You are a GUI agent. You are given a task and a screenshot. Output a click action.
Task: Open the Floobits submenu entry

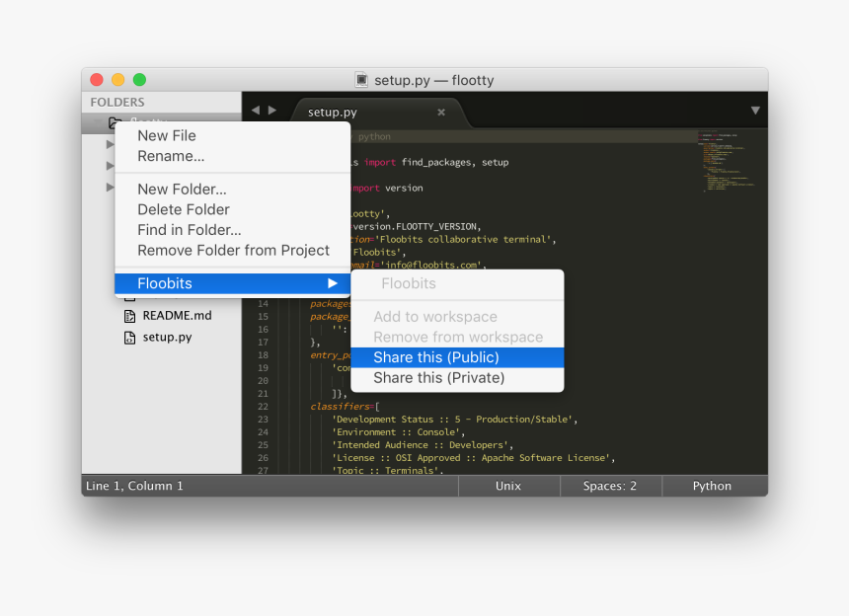[232, 283]
